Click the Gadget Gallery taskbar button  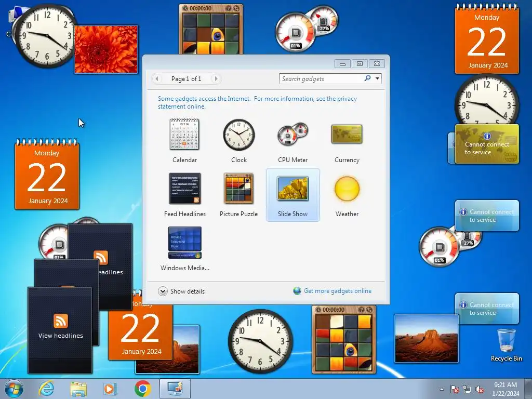(175, 389)
